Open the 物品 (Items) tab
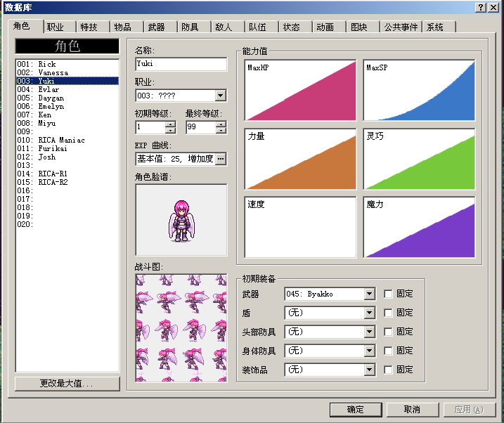 127,27
